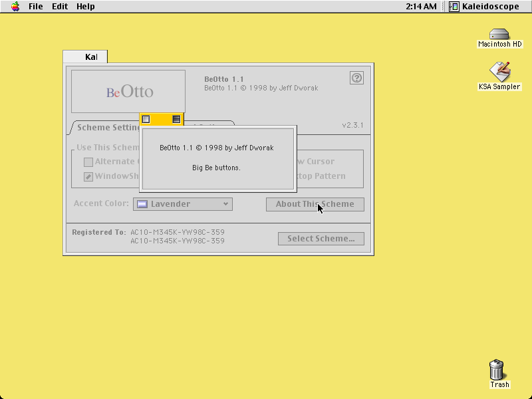The image size is (532, 399).
Task: Open the Kaleidoscope application menu
Action: tap(484, 7)
